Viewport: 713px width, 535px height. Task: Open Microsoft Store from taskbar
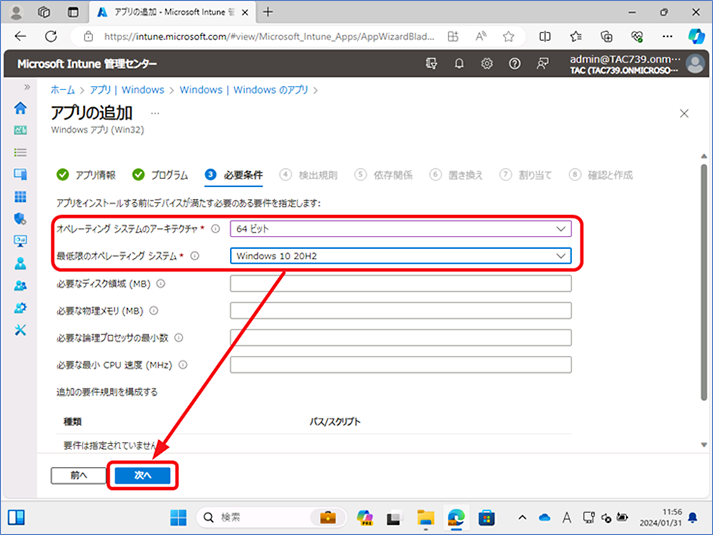[486, 517]
